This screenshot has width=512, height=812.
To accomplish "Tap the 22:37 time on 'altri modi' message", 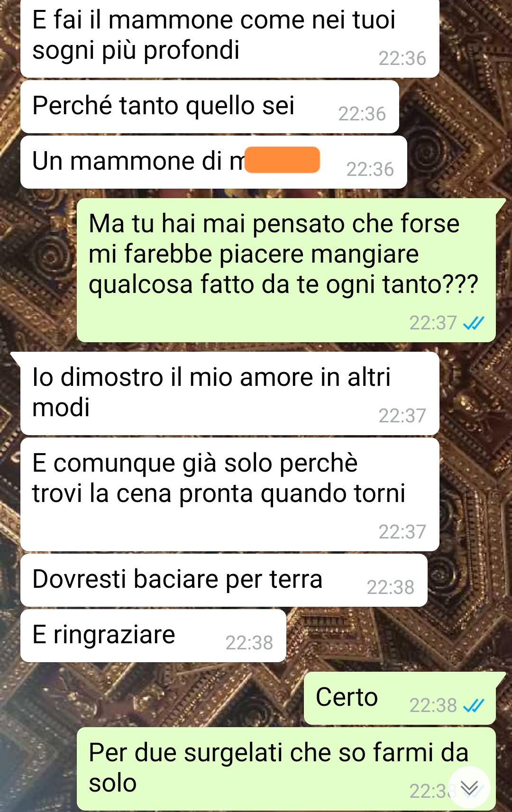I will pyautogui.click(x=402, y=416).
